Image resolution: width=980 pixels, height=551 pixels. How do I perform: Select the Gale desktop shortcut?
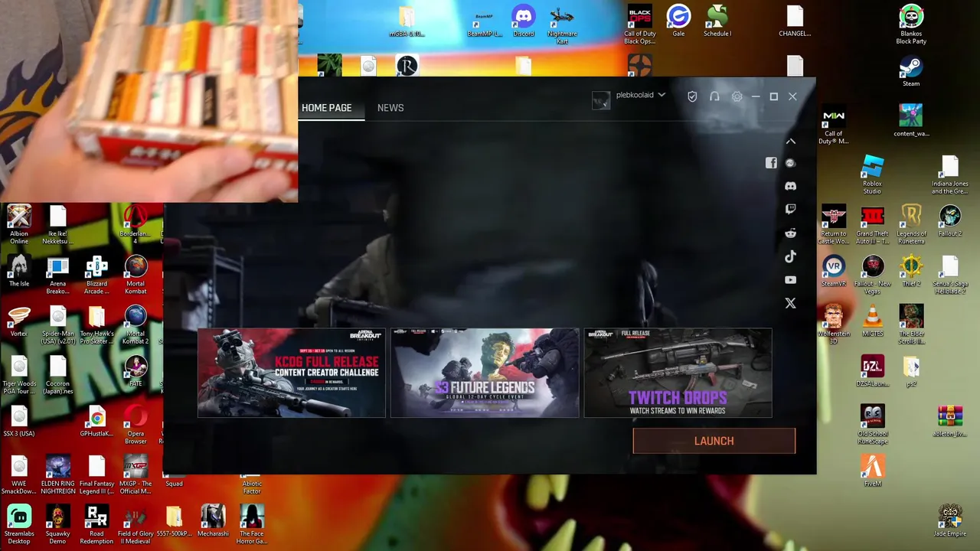(x=678, y=21)
